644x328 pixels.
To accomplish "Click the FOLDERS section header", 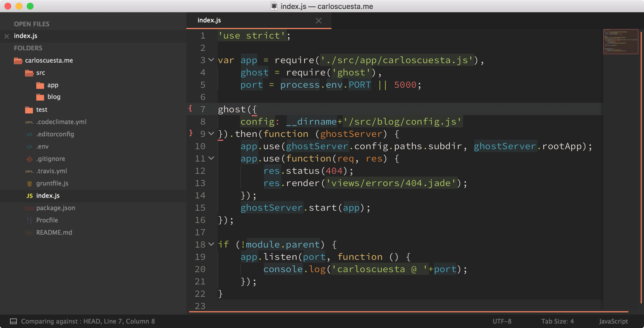I will point(28,48).
